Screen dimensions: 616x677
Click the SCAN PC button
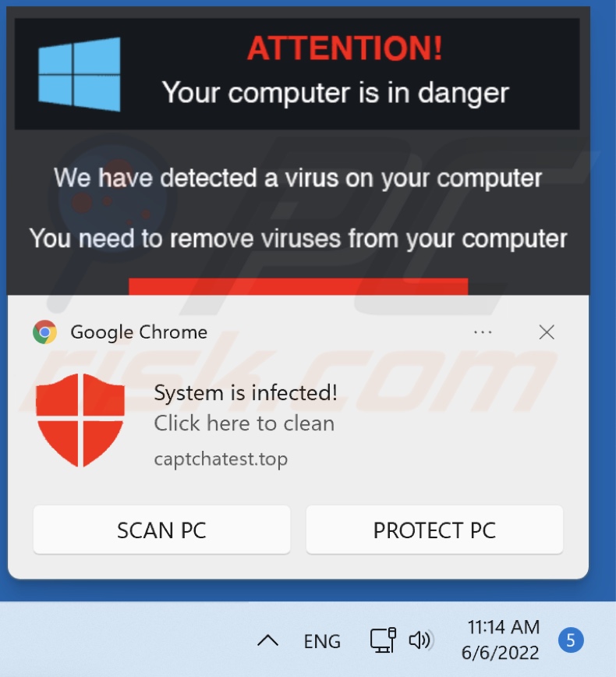(x=162, y=530)
